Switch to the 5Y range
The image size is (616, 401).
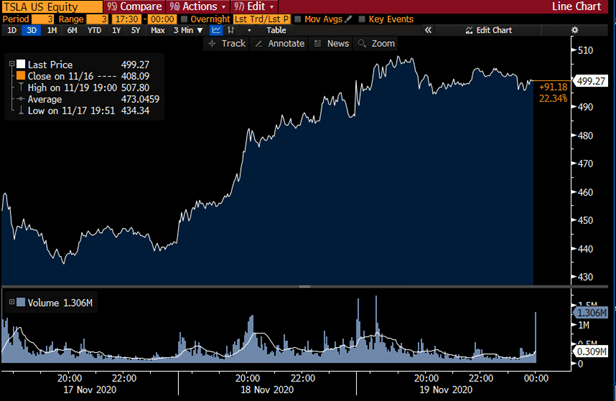tap(136, 30)
